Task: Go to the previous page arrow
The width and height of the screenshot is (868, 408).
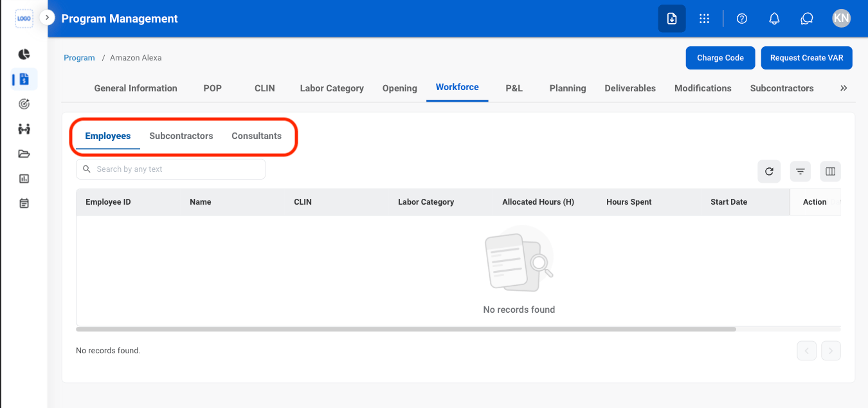Action: 807,351
